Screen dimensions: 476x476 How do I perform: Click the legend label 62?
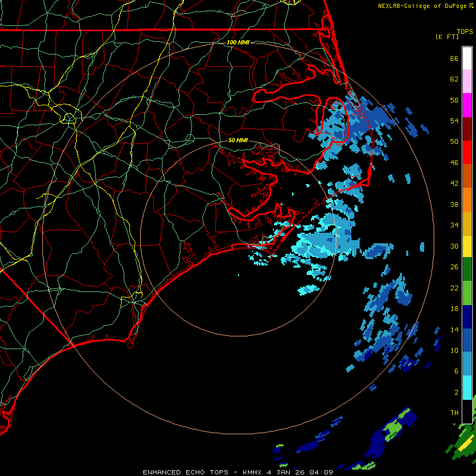point(454,79)
